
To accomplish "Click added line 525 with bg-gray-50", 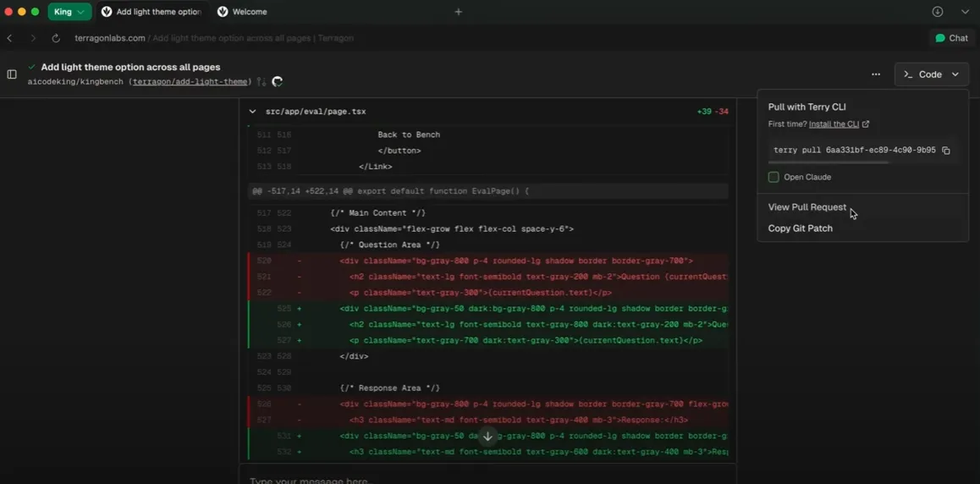I will point(487,309).
